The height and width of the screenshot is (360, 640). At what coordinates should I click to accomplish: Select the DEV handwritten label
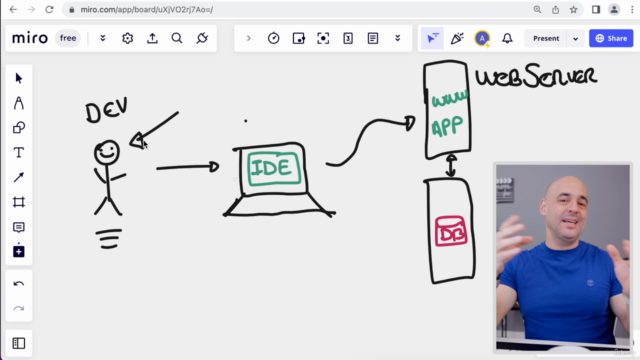click(107, 110)
